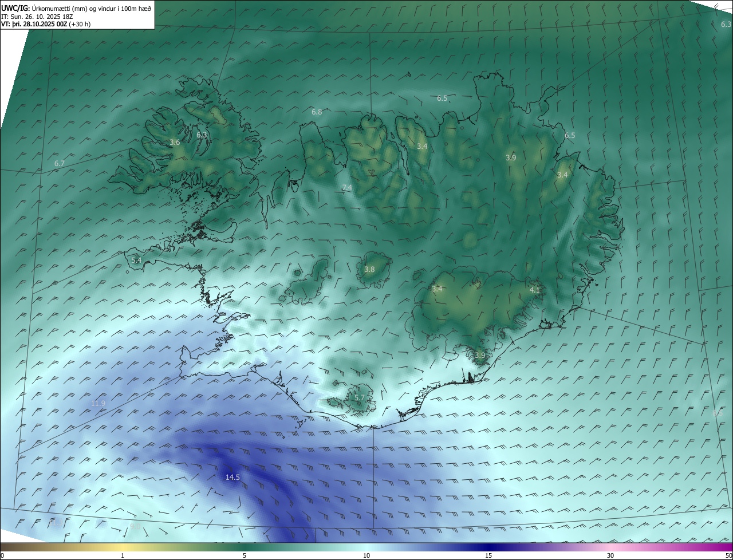
Task: Select the 1 tick on the color scale
Action: [123, 555]
